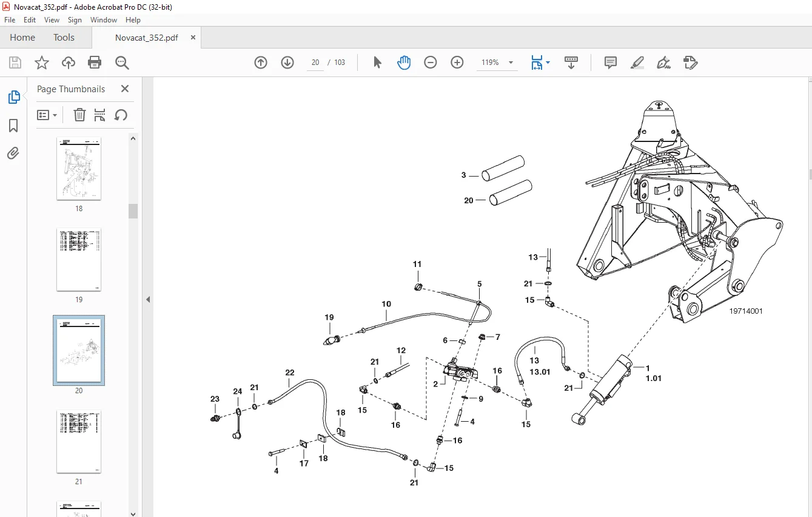812x517 pixels.
Task: Add bookmark with the star icon
Action: (41, 63)
